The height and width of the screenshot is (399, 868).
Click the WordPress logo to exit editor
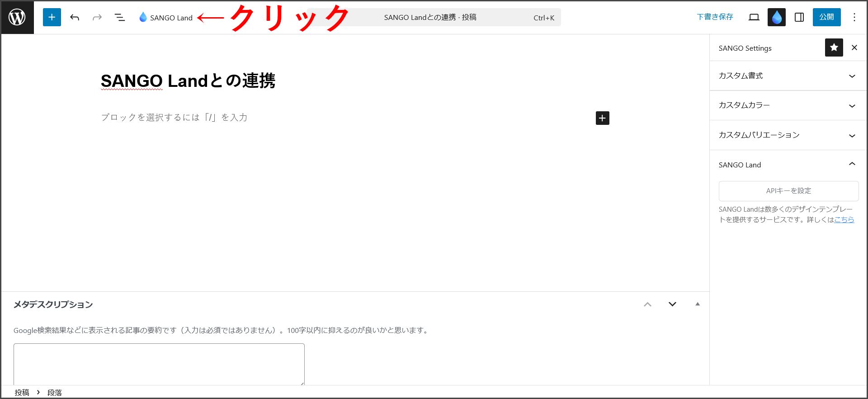tap(17, 17)
